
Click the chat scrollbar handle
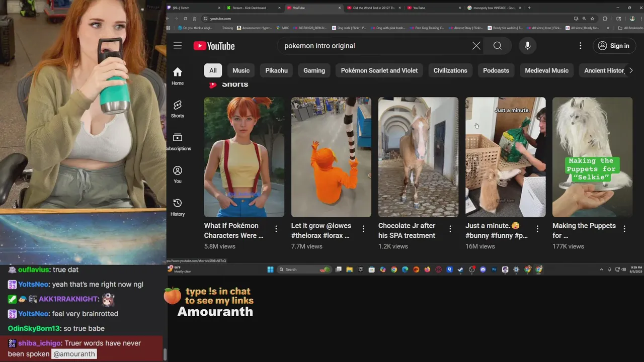pos(165,354)
